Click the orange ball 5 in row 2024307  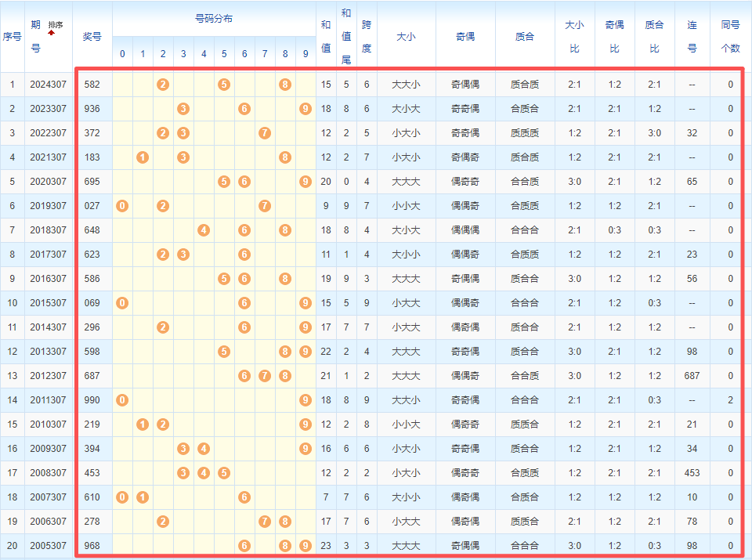pyautogui.click(x=224, y=85)
